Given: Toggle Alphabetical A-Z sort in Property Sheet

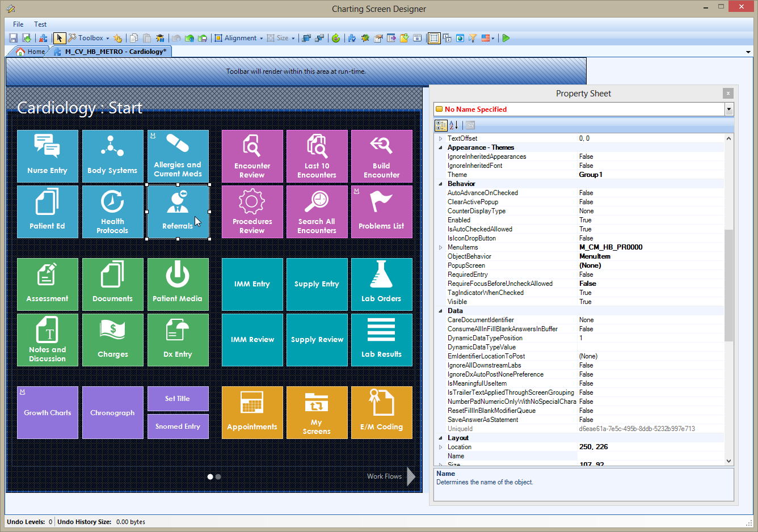Looking at the screenshot, I should [453, 125].
